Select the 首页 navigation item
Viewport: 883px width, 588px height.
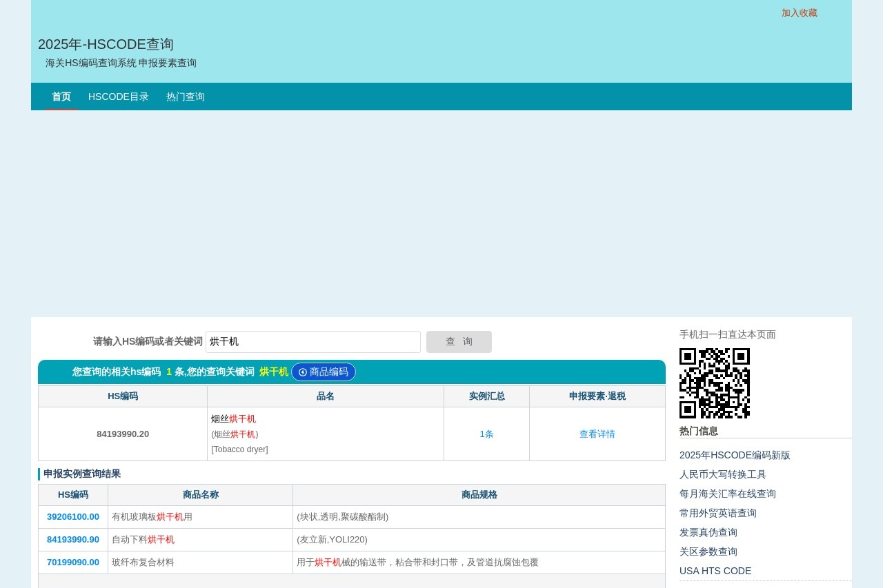61,97
